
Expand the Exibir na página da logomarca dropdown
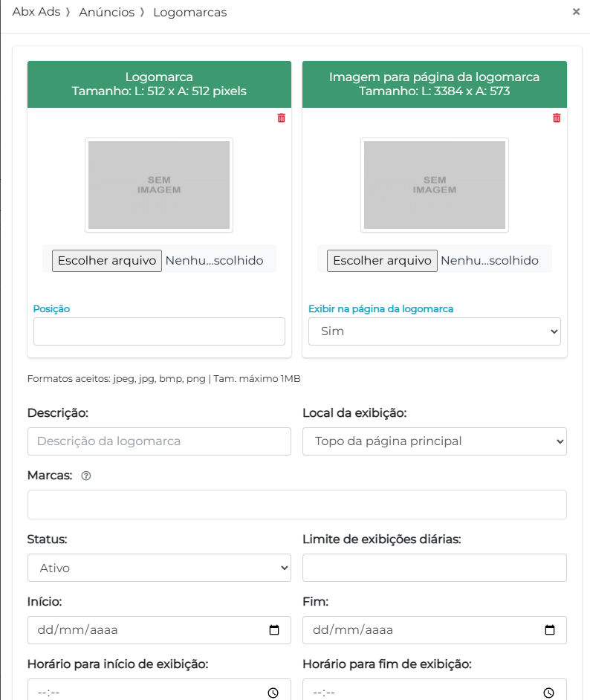[434, 331]
